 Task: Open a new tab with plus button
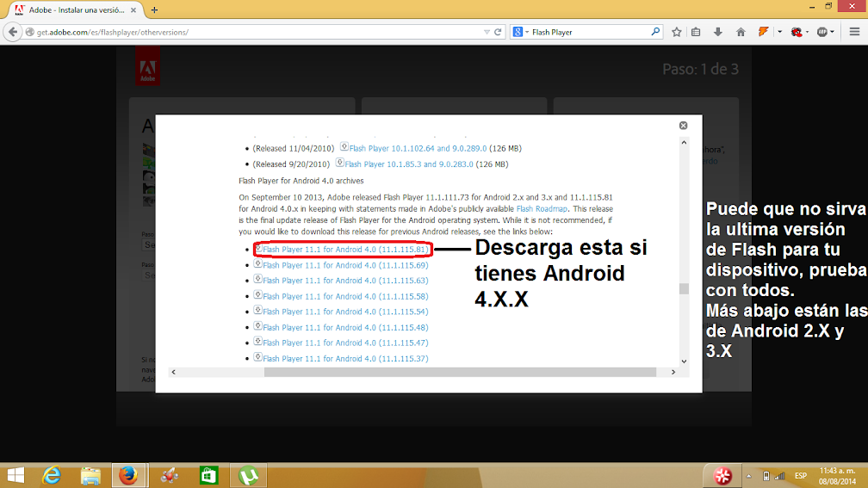coord(154,10)
